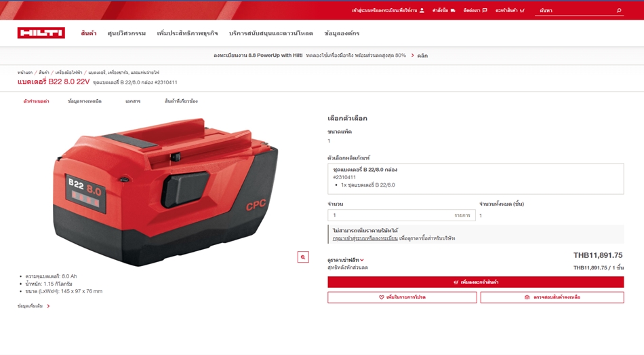Click the คลิก link in promo banner
The height and width of the screenshot is (355, 644).
(422, 56)
